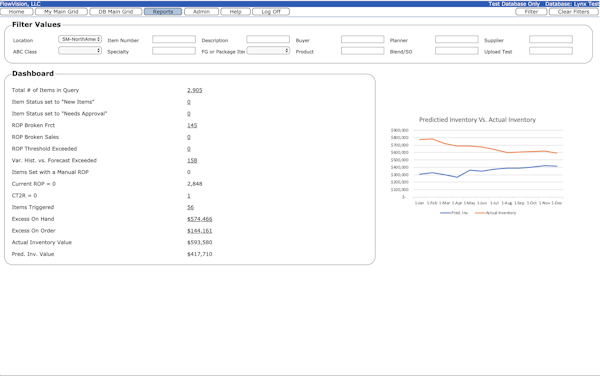
Task: Open FG or Package Item dropdown
Action: [268, 50]
